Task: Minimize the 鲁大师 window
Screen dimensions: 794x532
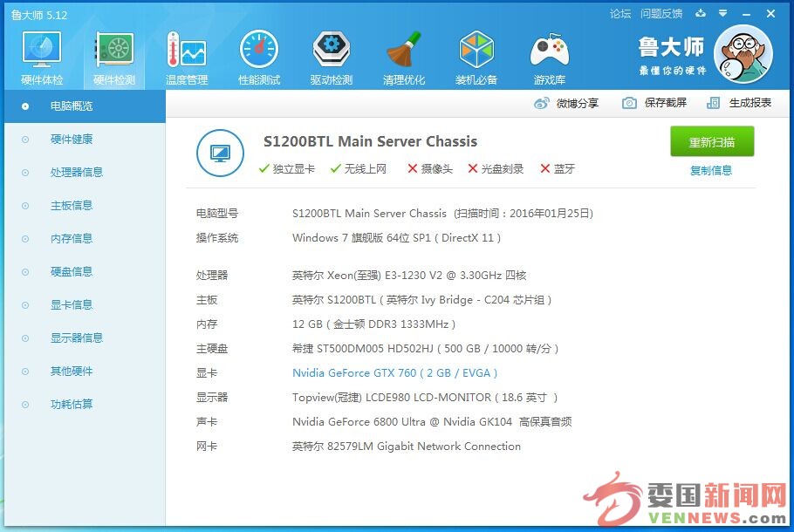Action: 746,14
